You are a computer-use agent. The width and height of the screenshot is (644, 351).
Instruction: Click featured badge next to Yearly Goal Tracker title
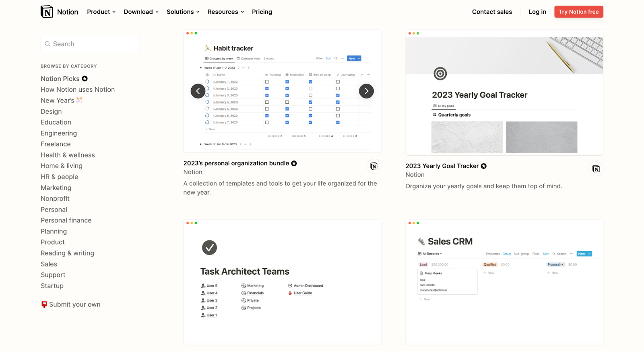(x=484, y=166)
